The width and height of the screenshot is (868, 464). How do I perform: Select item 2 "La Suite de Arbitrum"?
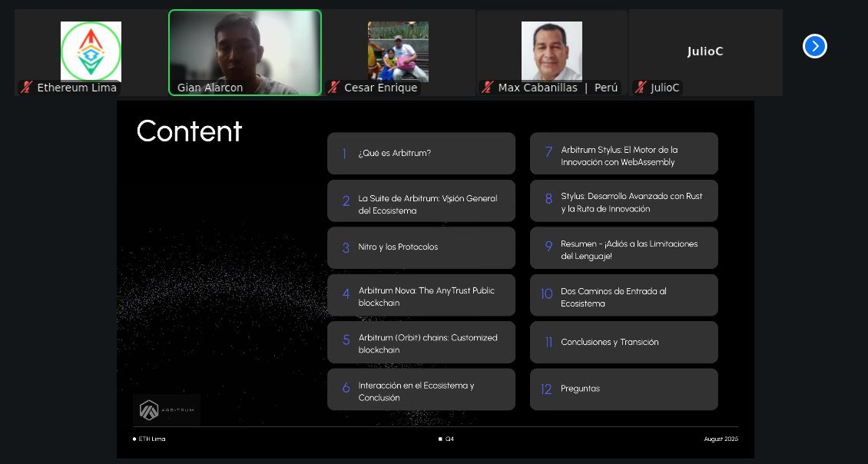421,201
